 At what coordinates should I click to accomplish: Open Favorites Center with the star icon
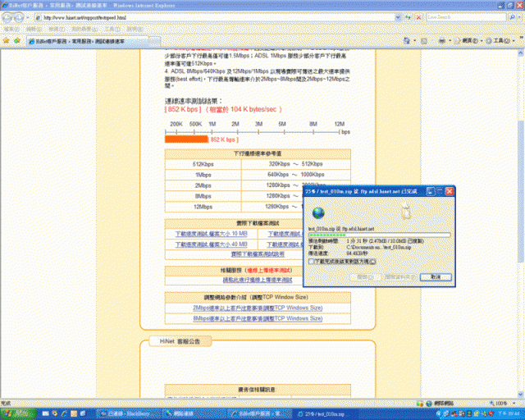[6, 41]
